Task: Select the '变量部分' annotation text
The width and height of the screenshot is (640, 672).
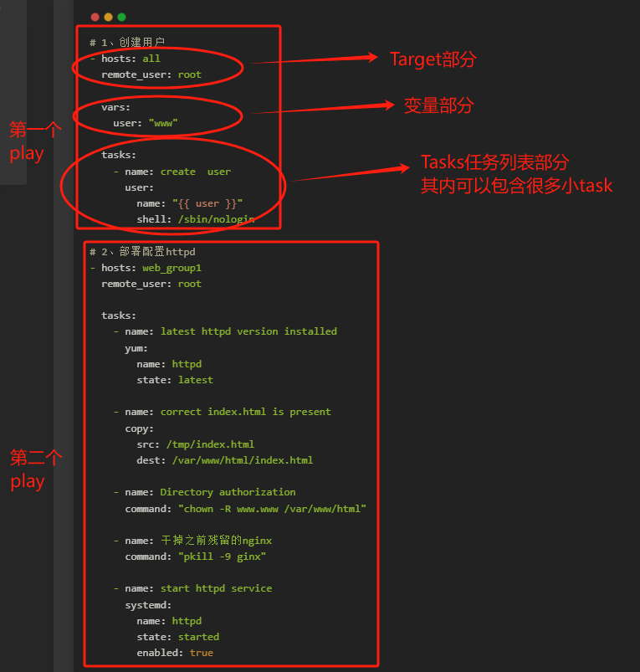Action: point(438,105)
